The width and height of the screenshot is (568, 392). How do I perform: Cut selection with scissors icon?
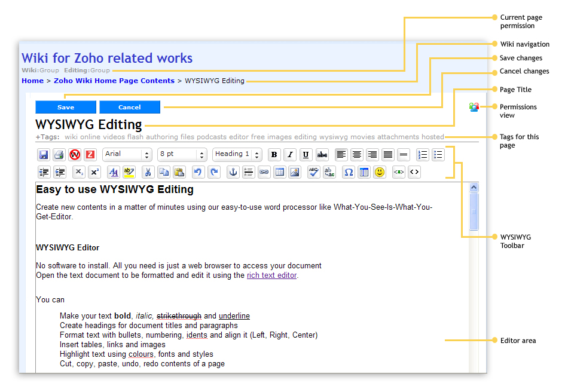pos(148,172)
